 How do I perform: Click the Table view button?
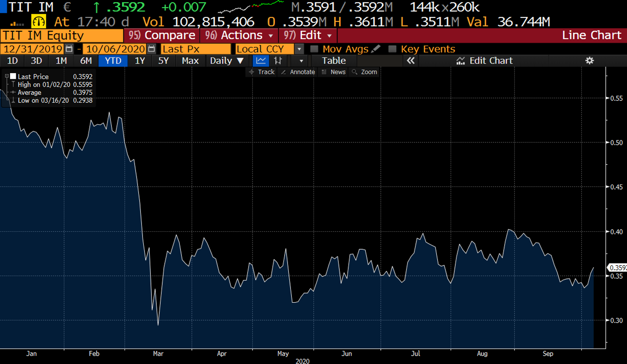coord(334,61)
